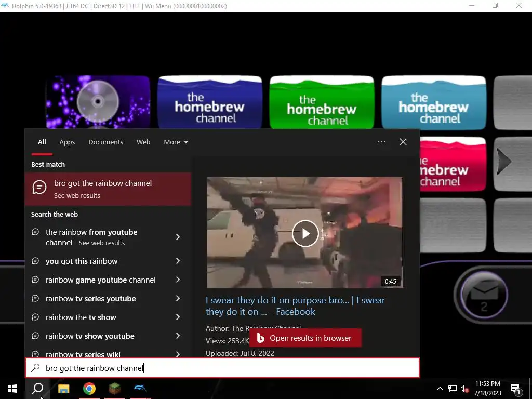Viewport: 532px width, 399px height.
Task: Switch to Dolphin emulator taskbar icon
Action: click(140, 389)
